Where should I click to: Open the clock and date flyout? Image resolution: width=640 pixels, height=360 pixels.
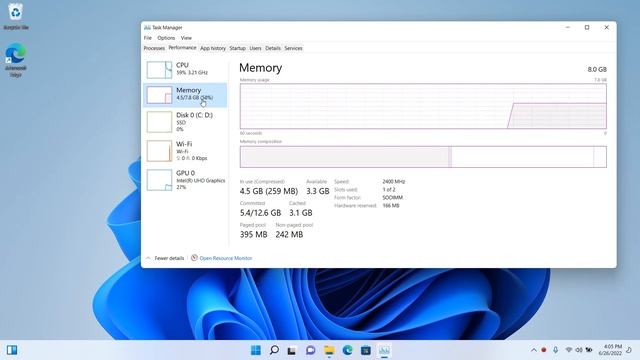click(610, 350)
